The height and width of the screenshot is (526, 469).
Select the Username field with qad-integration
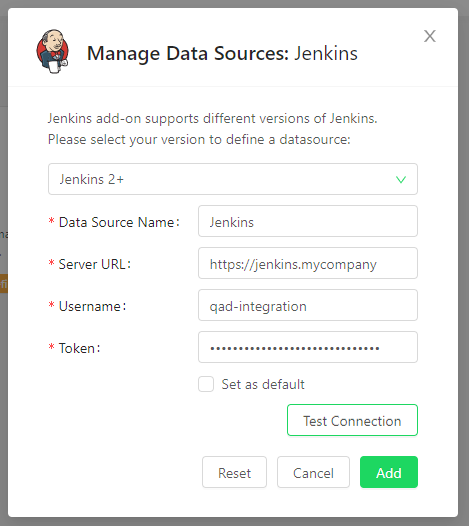(308, 305)
